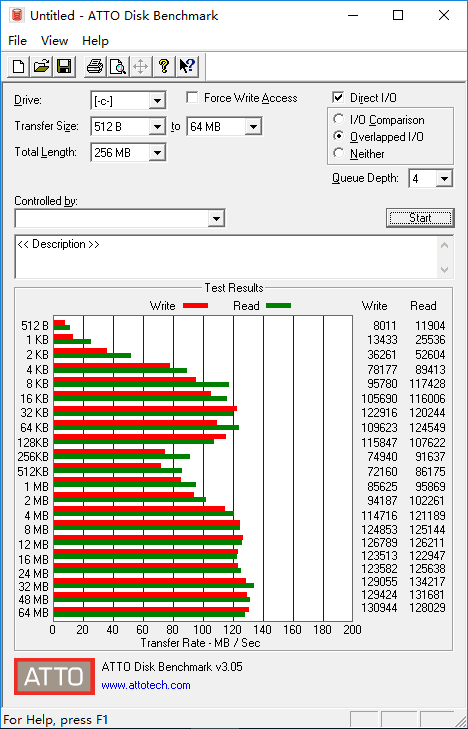The width and height of the screenshot is (468, 729).
Task: Open the Total Length dropdown
Action: click(x=157, y=152)
